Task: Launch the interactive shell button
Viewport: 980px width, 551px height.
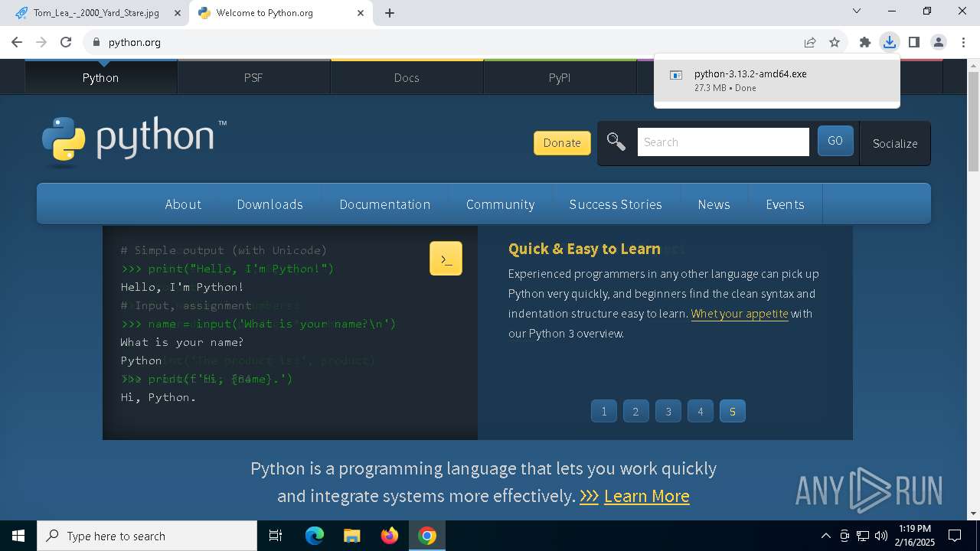Action: (446, 259)
